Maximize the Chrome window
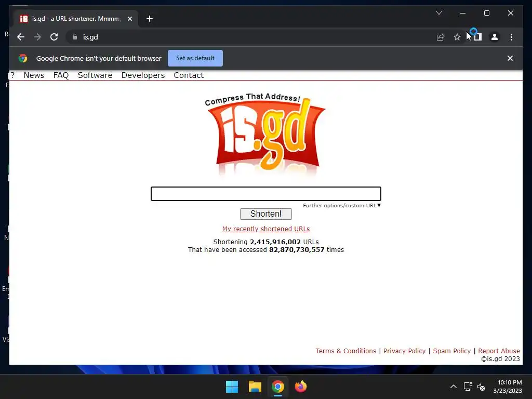Image resolution: width=532 pixels, height=399 pixels. 486,13
